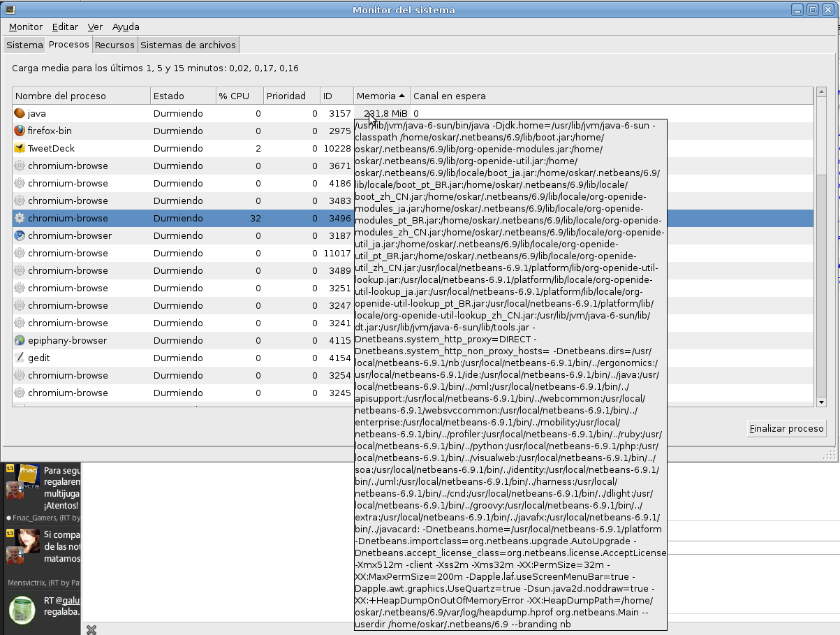The height and width of the screenshot is (635, 840).
Task: Click the blue chromium-browser process icon
Action: click(20, 235)
